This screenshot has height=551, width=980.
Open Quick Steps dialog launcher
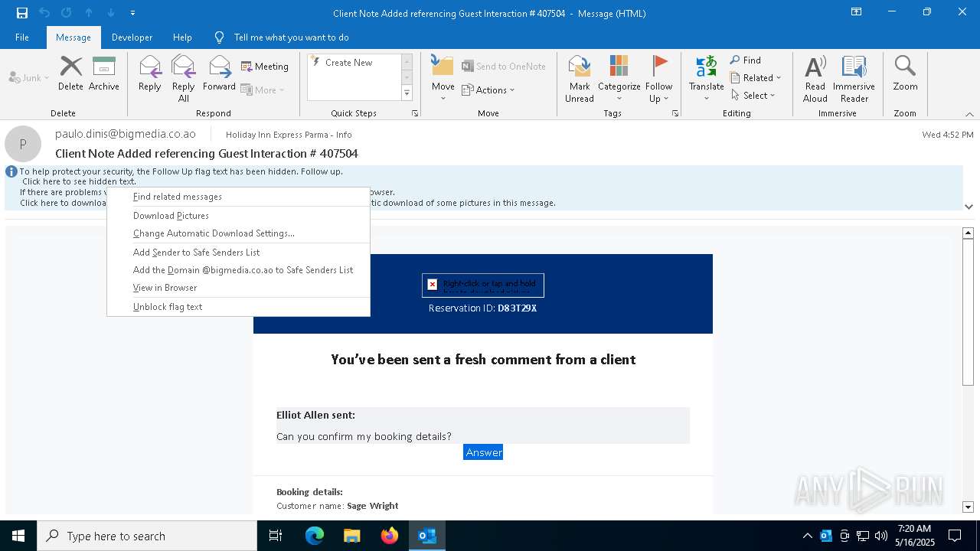pos(415,113)
